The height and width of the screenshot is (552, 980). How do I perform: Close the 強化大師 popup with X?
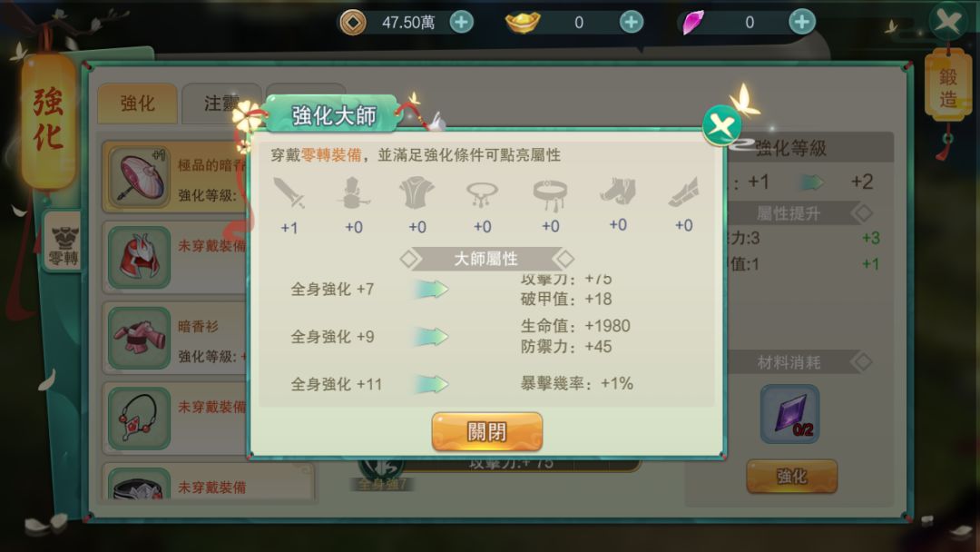pyautogui.click(x=722, y=125)
